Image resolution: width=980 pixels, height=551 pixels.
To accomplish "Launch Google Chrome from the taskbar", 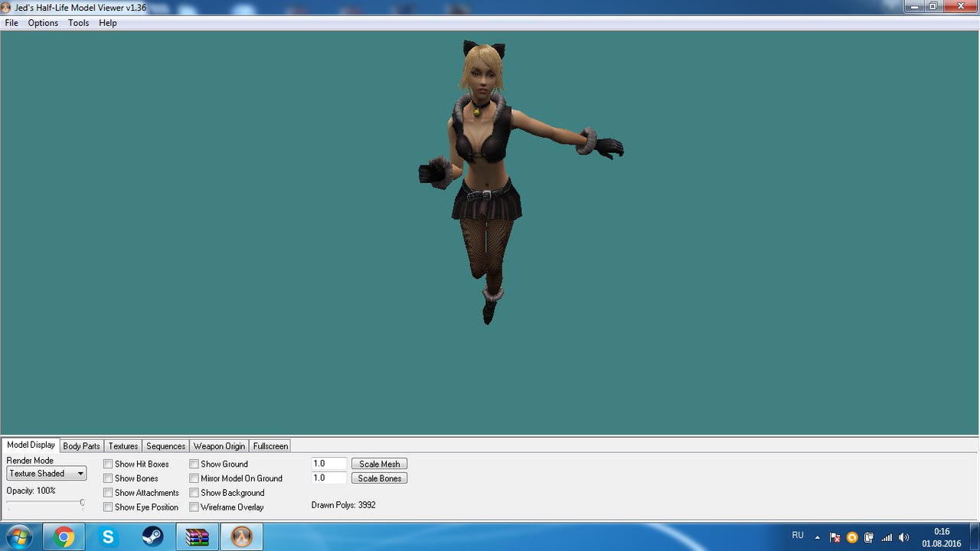I will (64, 536).
